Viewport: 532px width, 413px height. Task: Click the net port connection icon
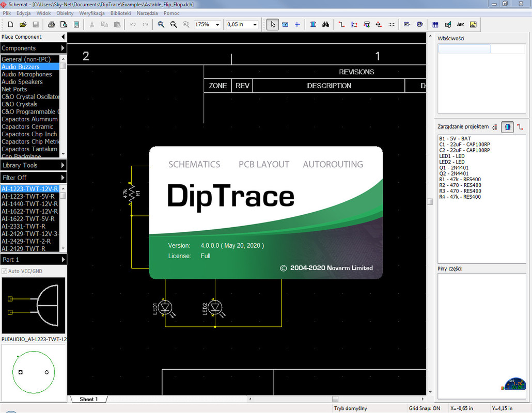point(392,24)
